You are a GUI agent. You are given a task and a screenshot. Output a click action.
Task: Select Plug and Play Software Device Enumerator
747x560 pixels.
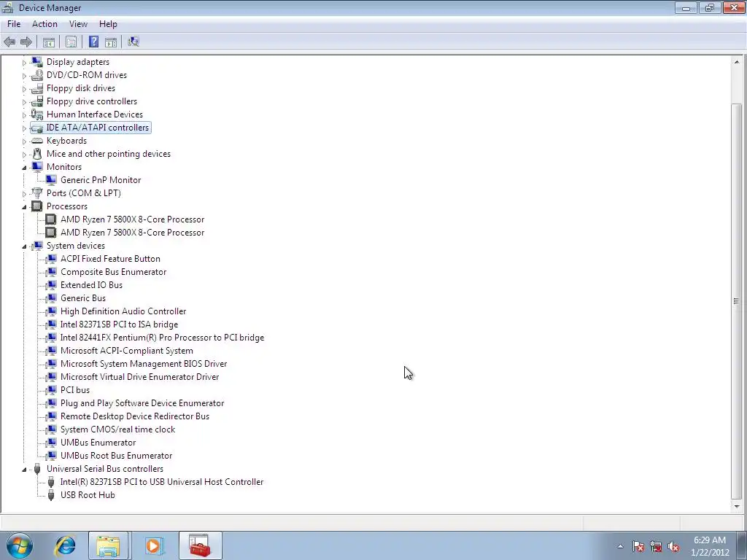click(142, 403)
